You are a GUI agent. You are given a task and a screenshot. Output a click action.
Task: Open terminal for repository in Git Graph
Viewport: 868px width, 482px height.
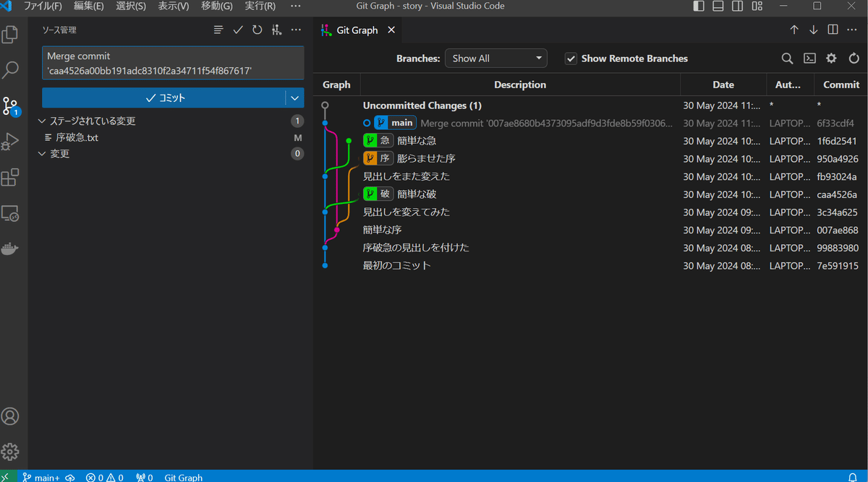[810, 59]
